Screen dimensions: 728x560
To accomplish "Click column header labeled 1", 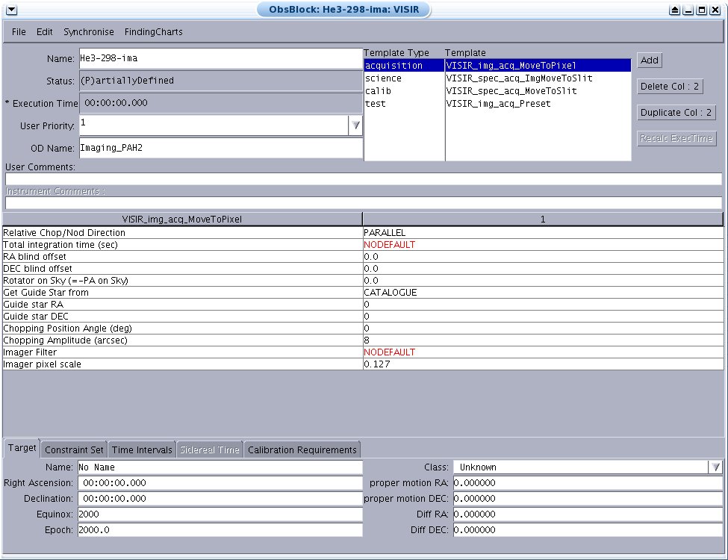I will [x=543, y=220].
